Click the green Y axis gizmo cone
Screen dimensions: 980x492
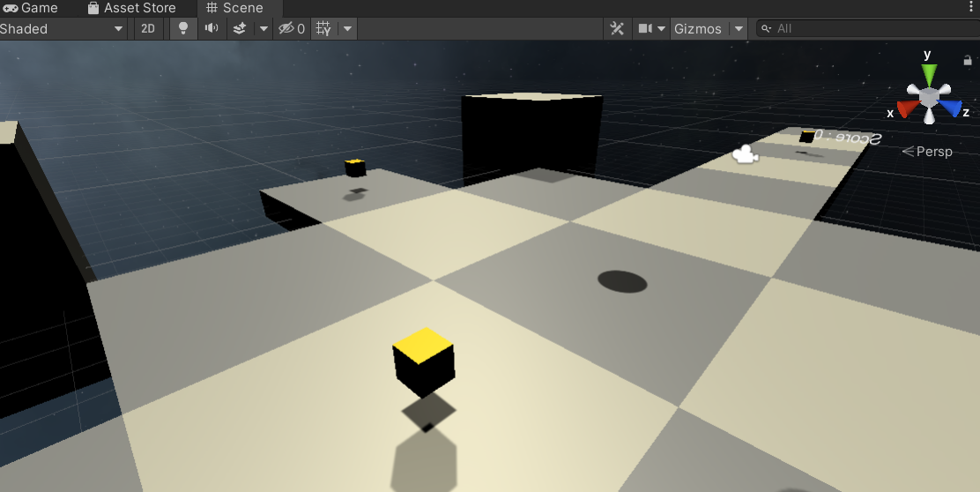point(927,73)
